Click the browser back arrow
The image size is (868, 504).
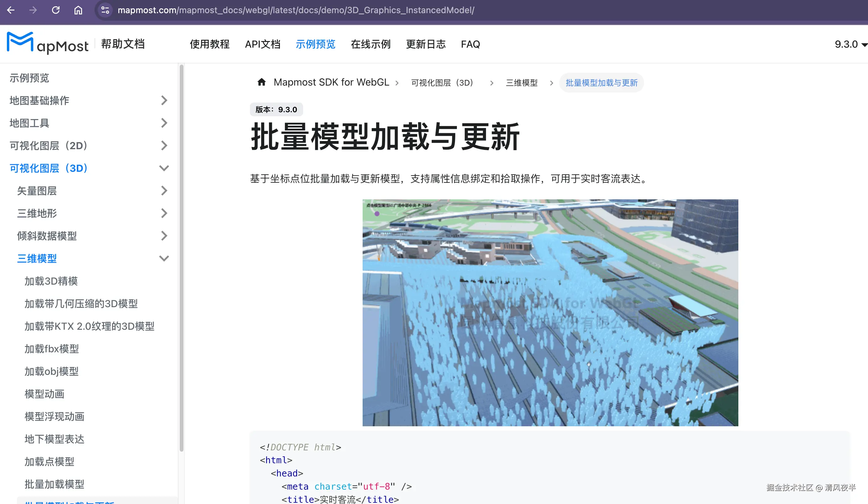click(11, 10)
